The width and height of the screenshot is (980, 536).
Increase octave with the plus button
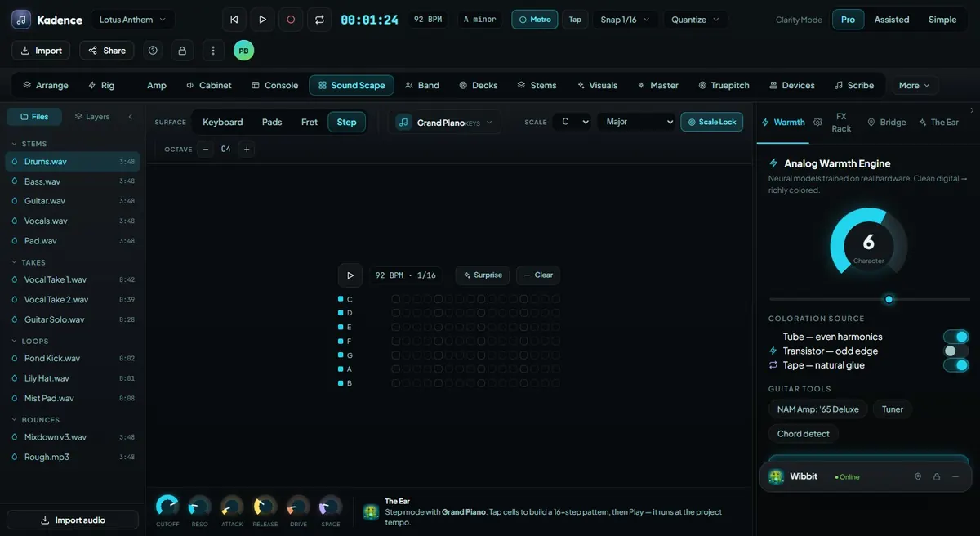pyautogui.click(x=247, y=149)
